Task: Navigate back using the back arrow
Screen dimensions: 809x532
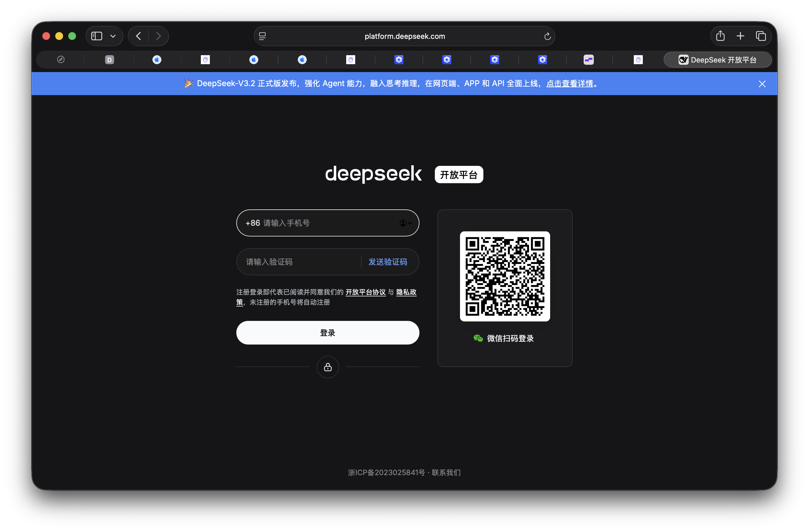Action: [x=138, y=36]
